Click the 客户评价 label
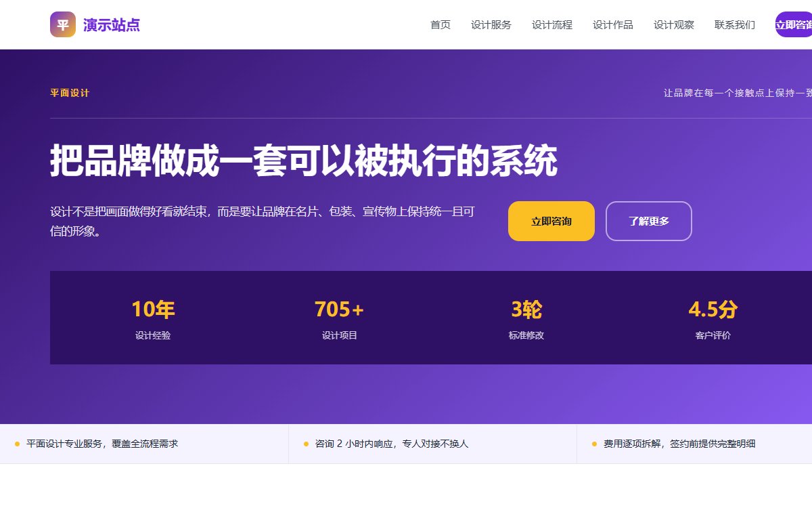This screenshot has width=812, height=508. [713, 335]
